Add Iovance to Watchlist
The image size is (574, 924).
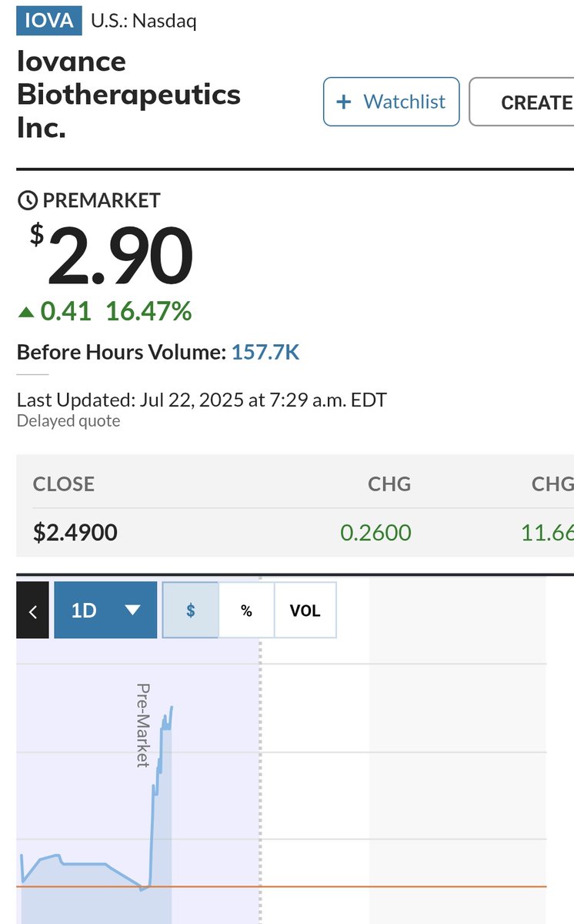[x=391, y=102]
